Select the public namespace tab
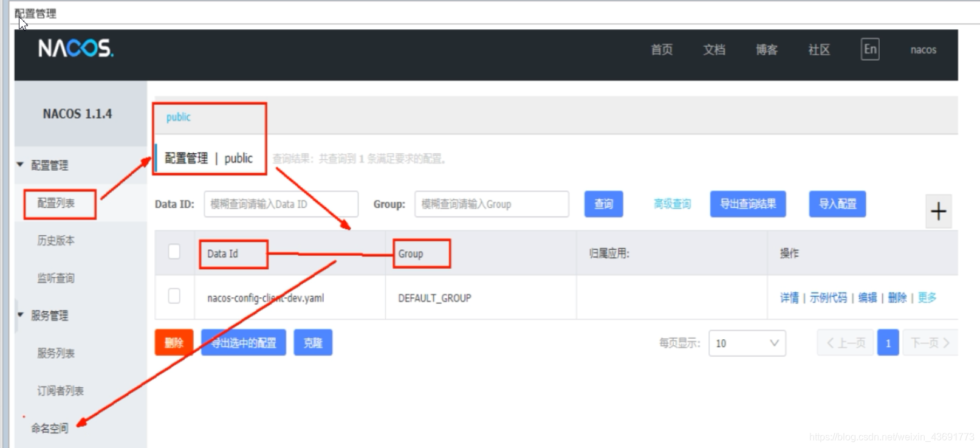This screenshot has height=448, width=980. pyautogui.click(x=179, y=117)
